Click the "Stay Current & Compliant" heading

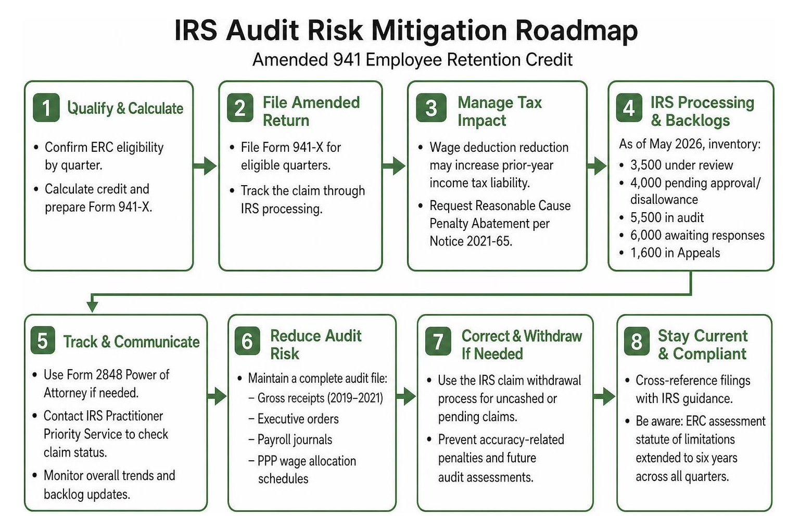pos(703,345)
